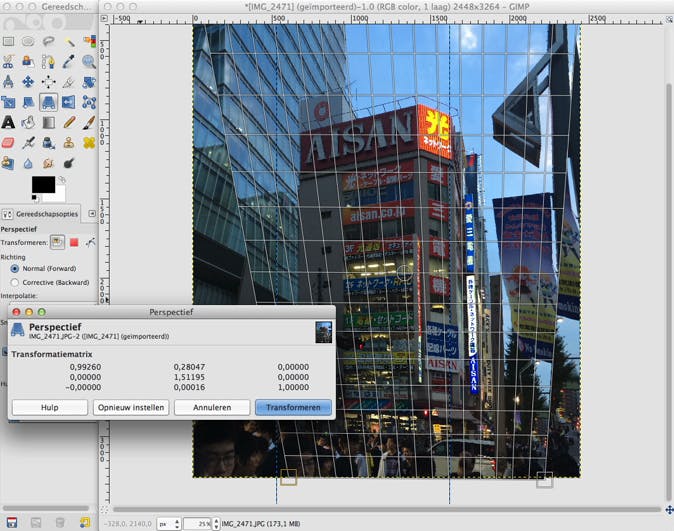Select the Fuzzy Select magic wand tool
This screenshot has height=531, width=674.
(69, 41)
